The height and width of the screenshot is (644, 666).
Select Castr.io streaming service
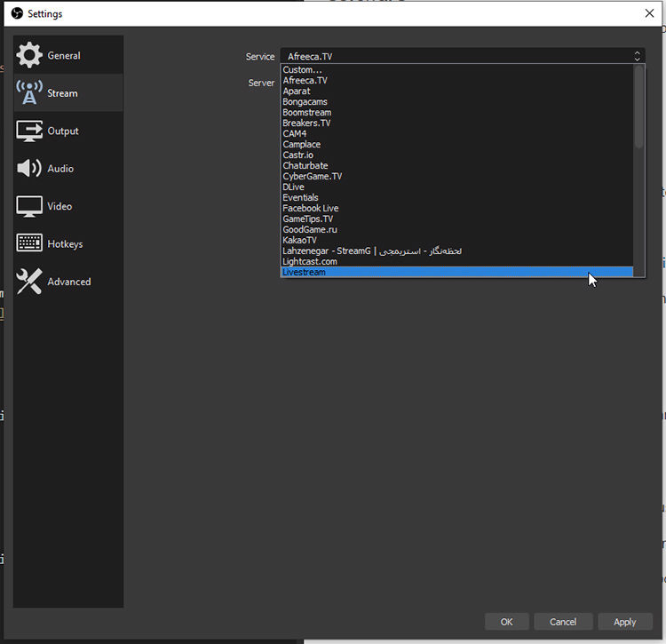457,155
